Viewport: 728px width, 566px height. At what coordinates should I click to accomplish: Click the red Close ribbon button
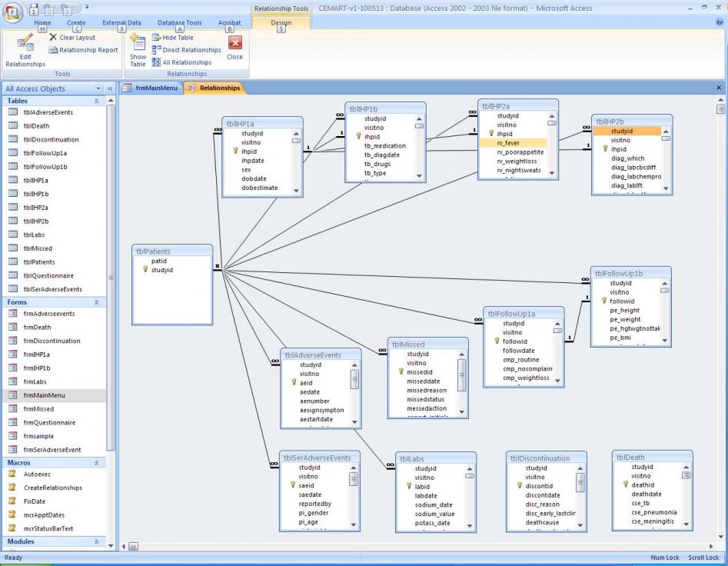pos(235,48)
